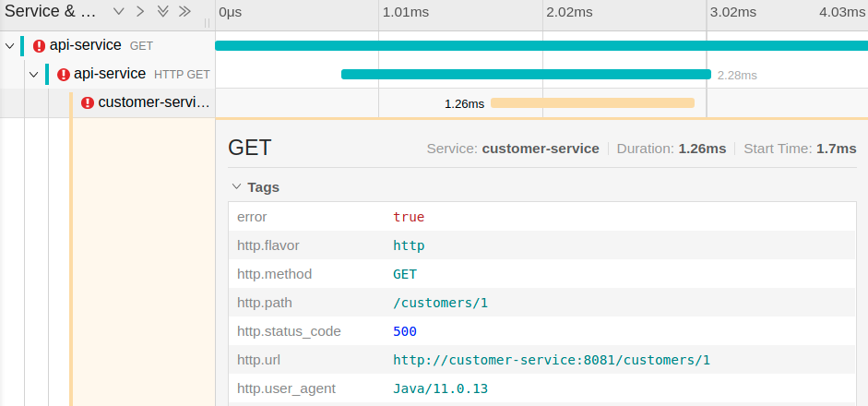The height and width of the screenshot is (406, 868).
Task: Click the 1.01ms timeline tick label
Action: coord(406,12)
